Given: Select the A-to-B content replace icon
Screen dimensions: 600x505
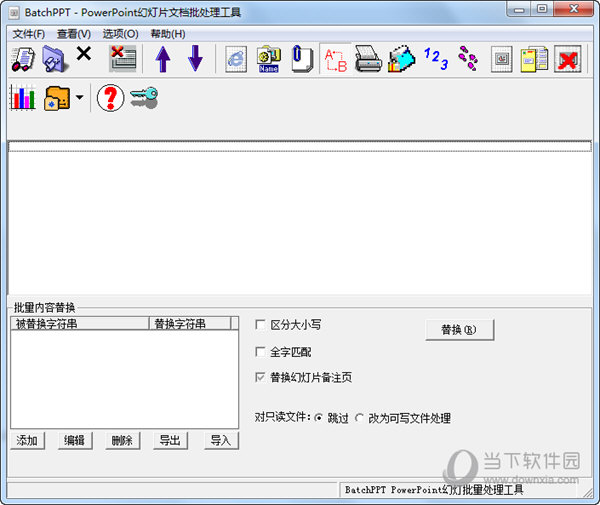Looking at the screenshot, I should coord(335,60).
